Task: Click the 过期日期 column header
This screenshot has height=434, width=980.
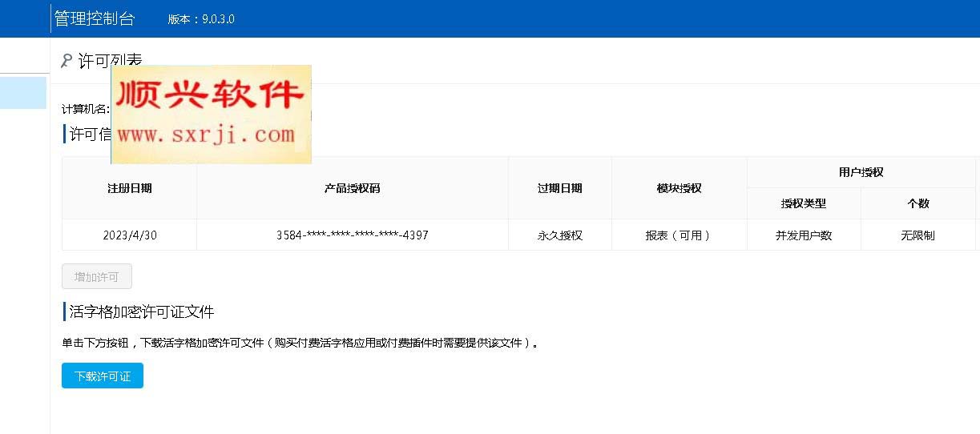Action: click(559, 188)
